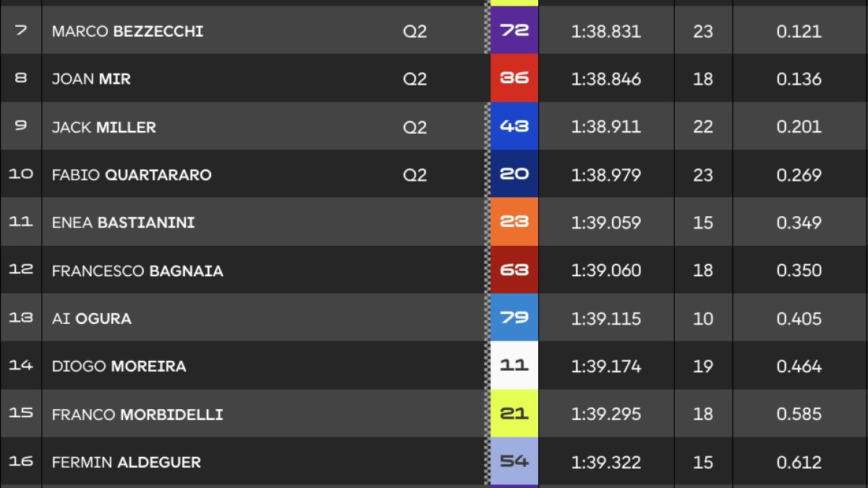Open Joan Mir rider name
The width and height of the screenshot is (868, 488).
click(x=91, y=79)
